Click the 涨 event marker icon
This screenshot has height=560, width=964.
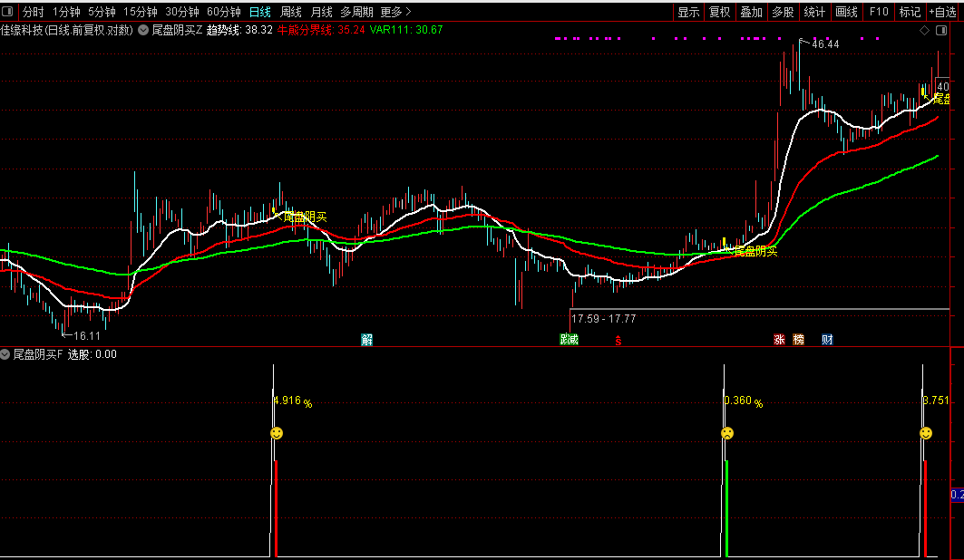coord(779,340)
